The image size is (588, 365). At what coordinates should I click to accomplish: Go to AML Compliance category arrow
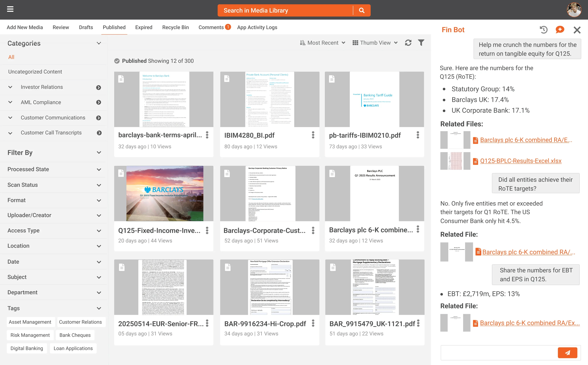pyautogui.click(x=98, y=102)
